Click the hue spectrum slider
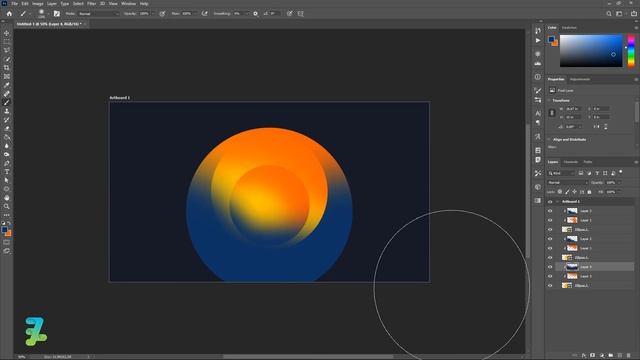Screen dimensions: 640x360 [x=631, y=51]
